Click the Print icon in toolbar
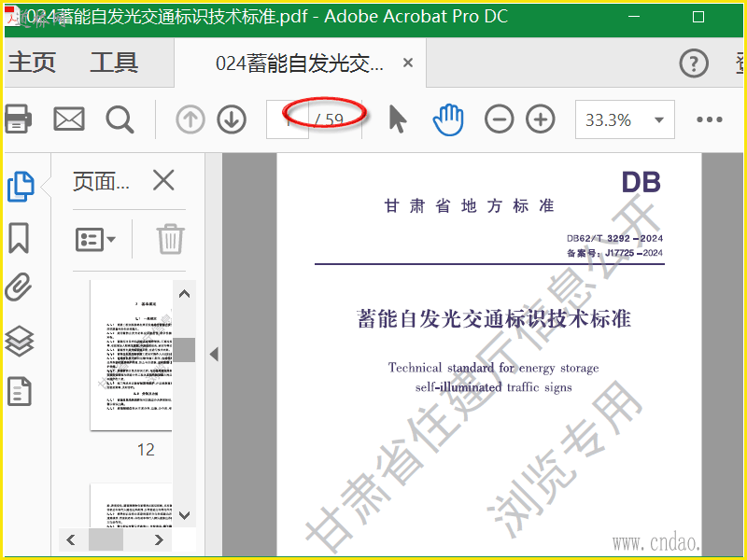 click(x=18, y=119)
